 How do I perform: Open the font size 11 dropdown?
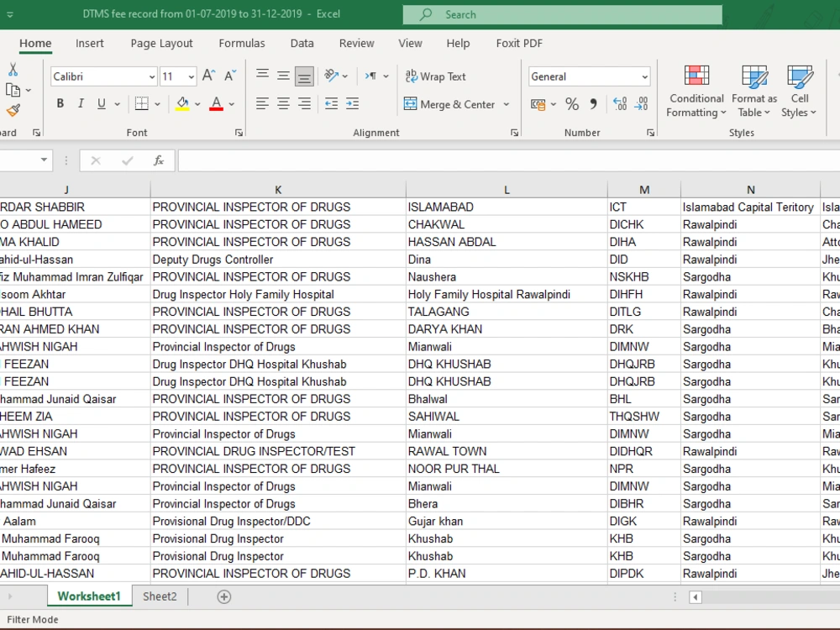pos(192,76)
